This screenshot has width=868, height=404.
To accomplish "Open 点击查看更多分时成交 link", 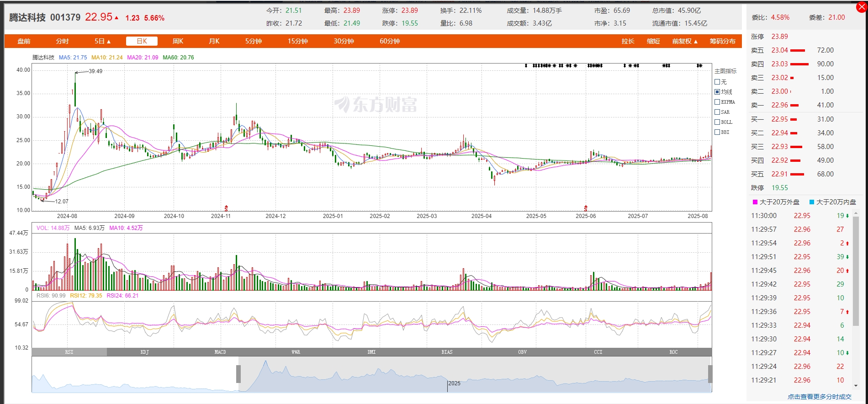I will tap(820, 397).
